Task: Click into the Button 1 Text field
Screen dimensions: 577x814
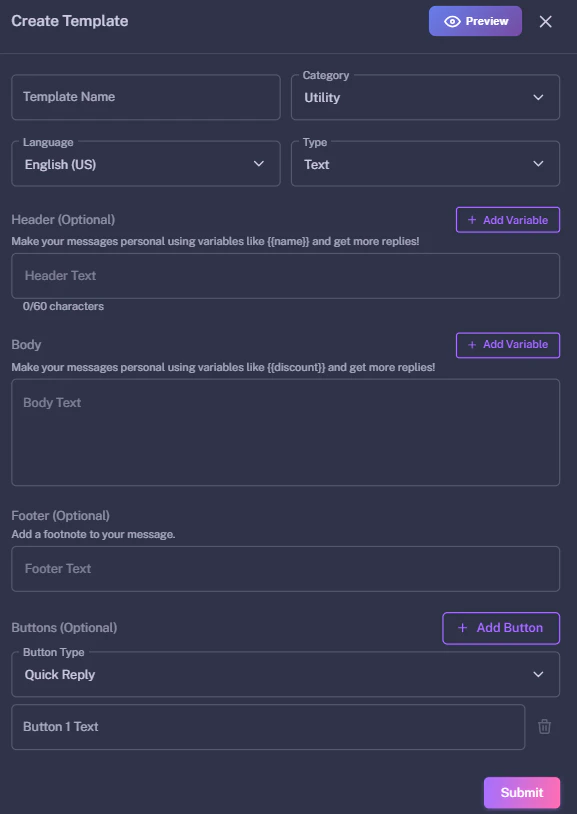Action: tap(267, 727)
